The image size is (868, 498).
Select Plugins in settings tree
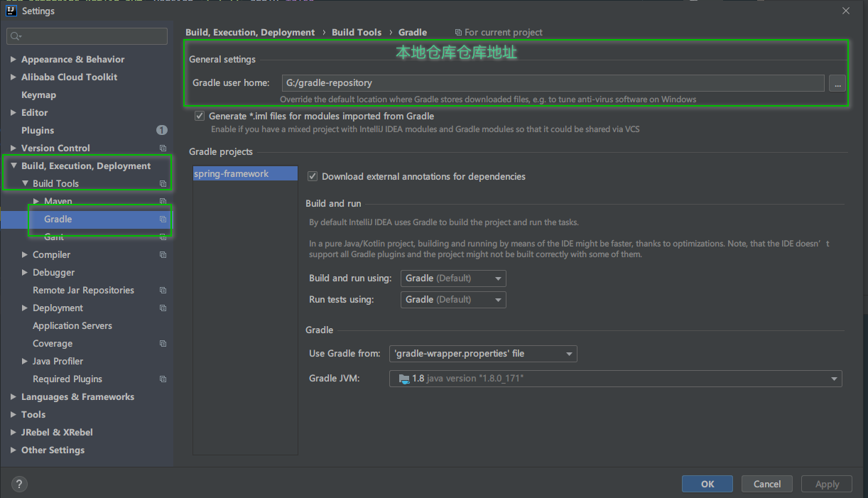[38, 131]
